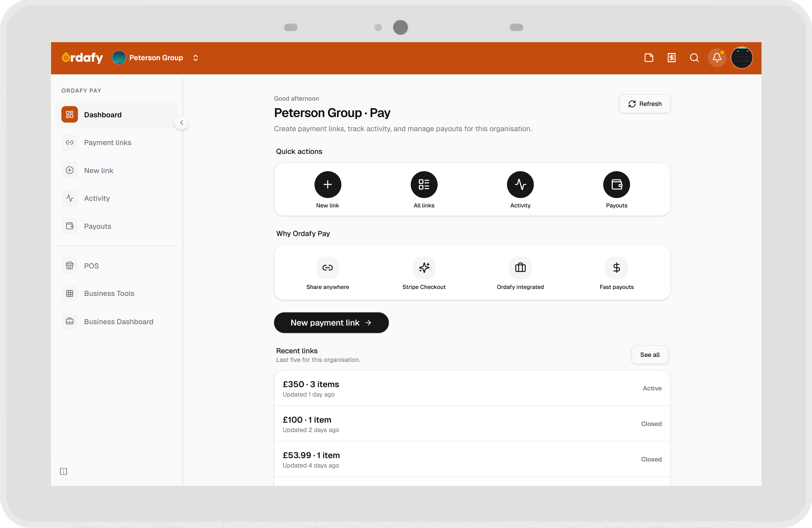Collapse the sidebar with chevron button
Screen dimensions: 812x528
coord(181,123)
